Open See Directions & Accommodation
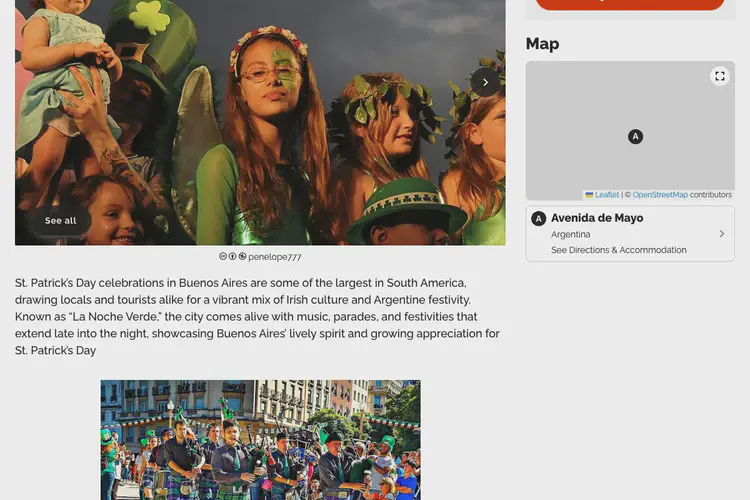This screenshot has height=500, width=750. [x=618, y=250]
